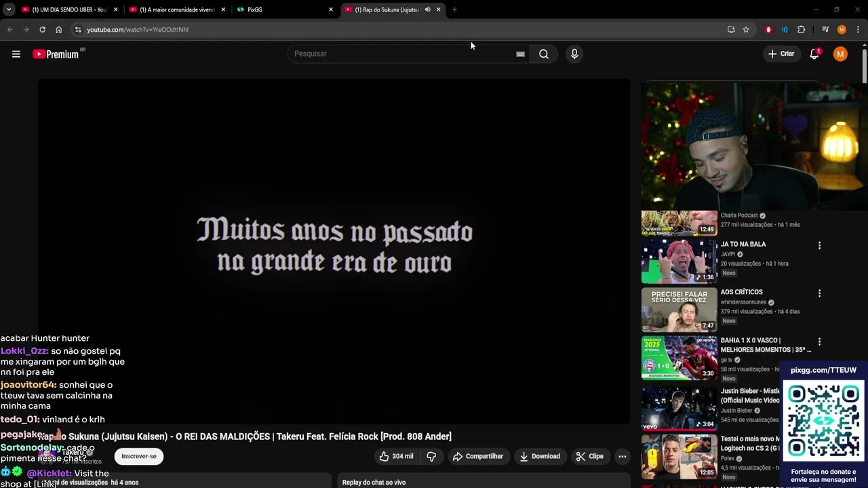Open Replay do chat ao vivo panel
The image size is (868, 488).
pos(484,482)
